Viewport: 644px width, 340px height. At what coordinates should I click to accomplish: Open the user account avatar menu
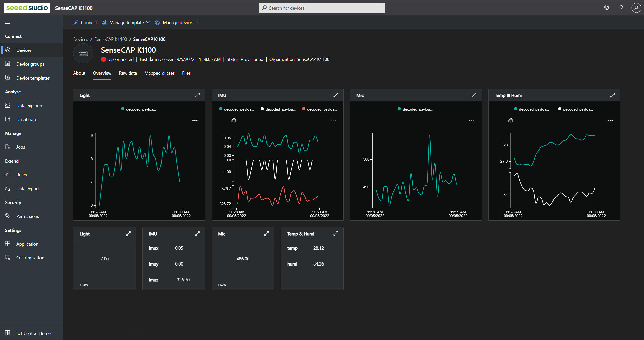click(636, 8)
